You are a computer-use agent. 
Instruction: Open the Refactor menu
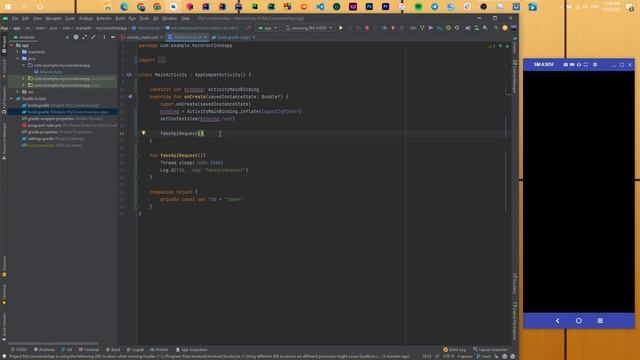pyautogui.click(x=104, y=18)
